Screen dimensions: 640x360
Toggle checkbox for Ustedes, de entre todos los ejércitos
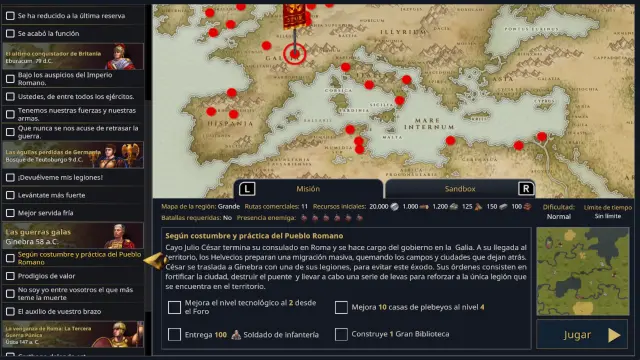point(10,97)
